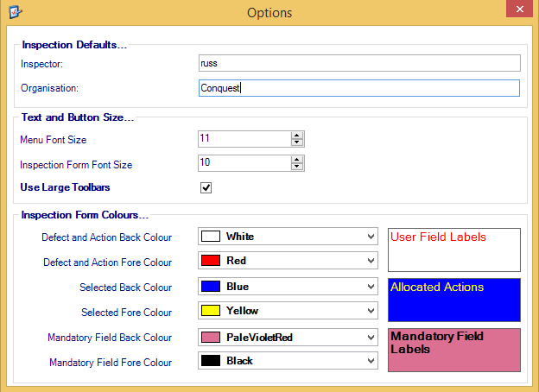Click the Selected Back Colour label
This screenshot has width=539, height=392.
pyautogui.click(x=125, y=288)
